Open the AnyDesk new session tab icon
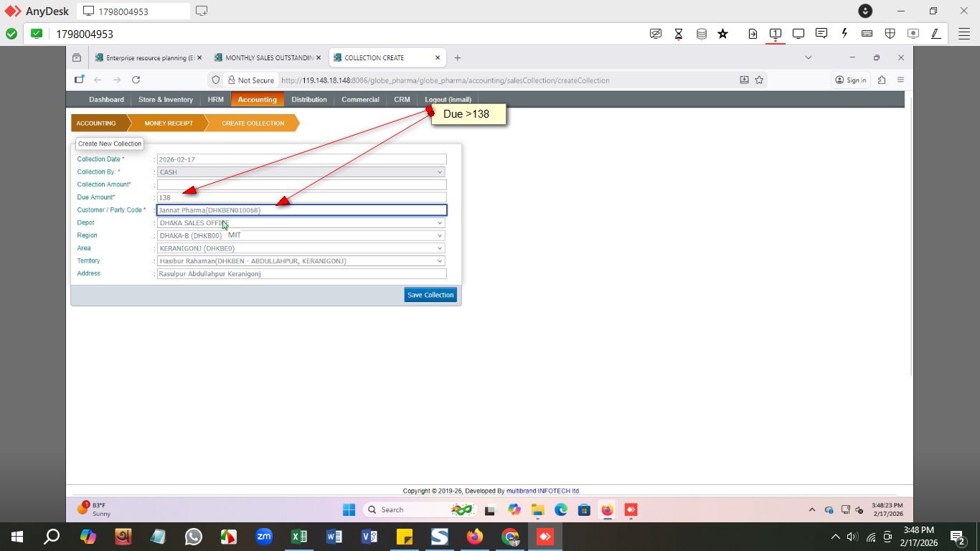 tap(202, 11)
